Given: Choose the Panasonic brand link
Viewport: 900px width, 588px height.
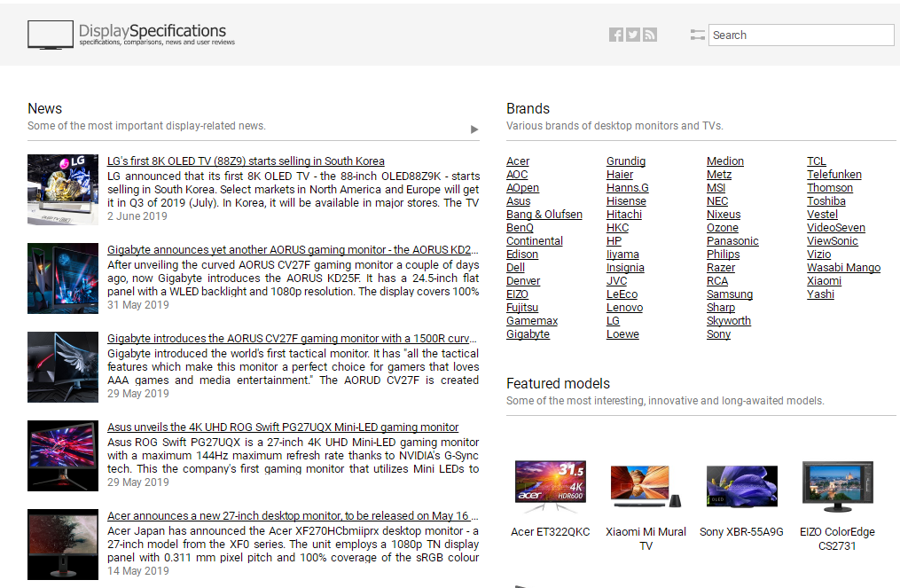Looking at the screenshot, I should point(732,241).
